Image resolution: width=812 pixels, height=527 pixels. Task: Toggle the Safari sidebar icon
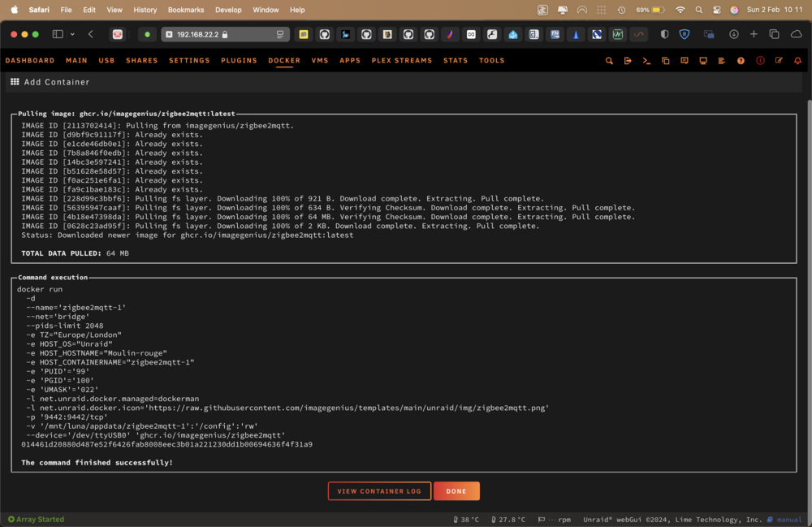pos(58,34)
